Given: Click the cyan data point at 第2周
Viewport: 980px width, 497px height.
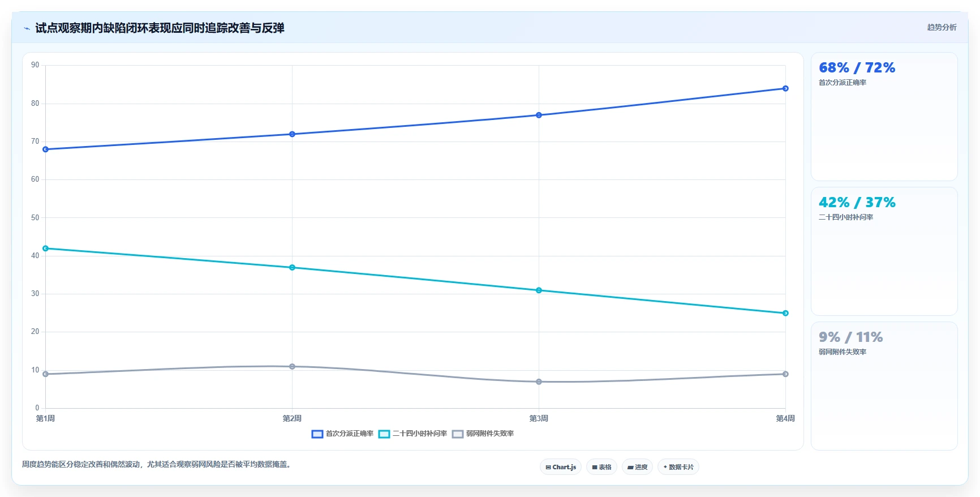Looking at the screenshot, I should [292, 267].
